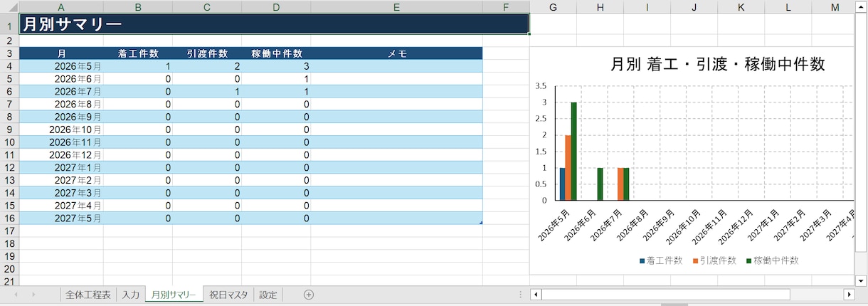
Task: Click the 着工件数 legend entry in chart
Action: click(x=661, y=260)
